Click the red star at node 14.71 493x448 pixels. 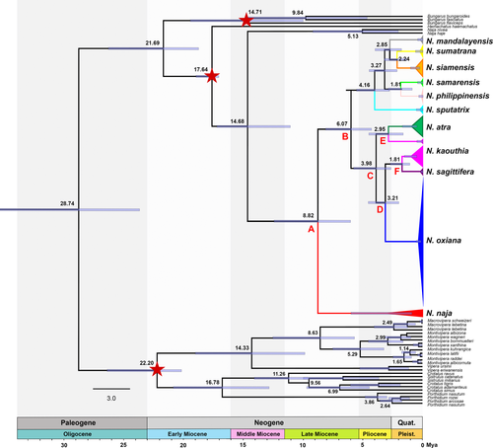pyautogui.click(x=246, y=20)
